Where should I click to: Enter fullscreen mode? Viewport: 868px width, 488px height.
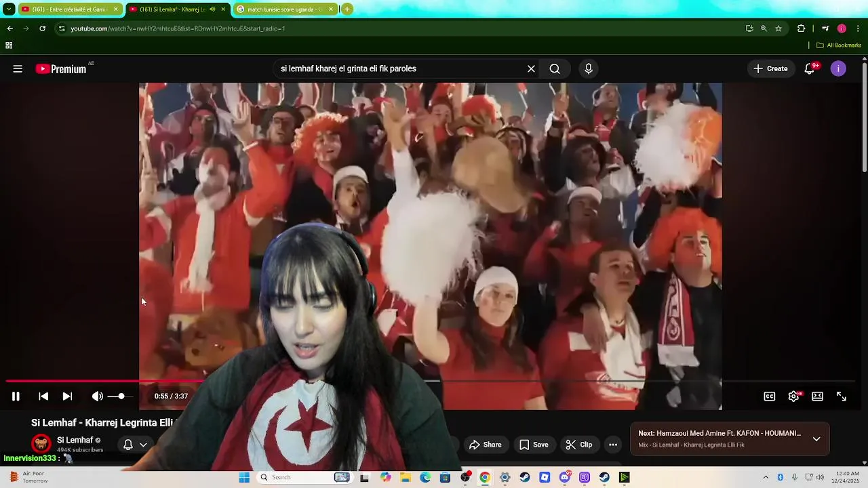842,396
